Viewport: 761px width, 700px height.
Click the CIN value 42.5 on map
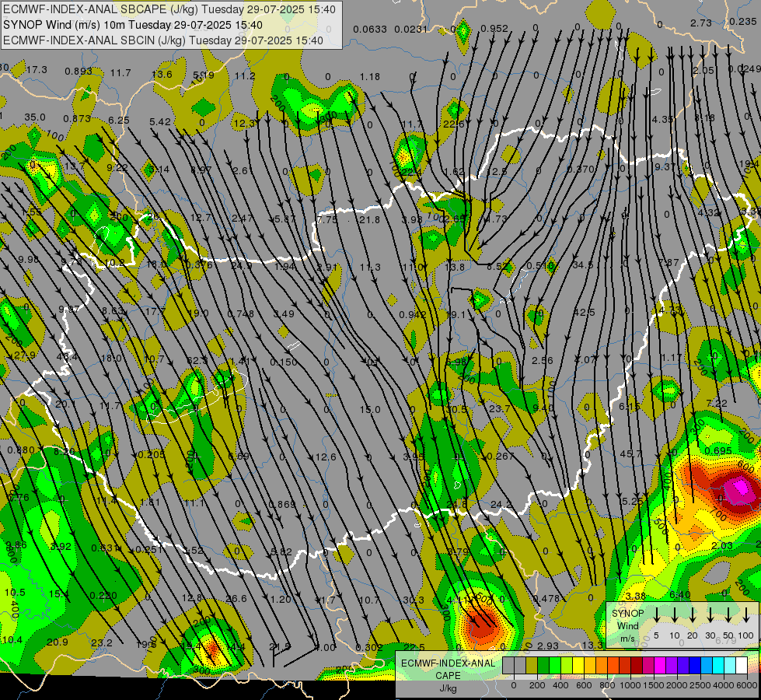pos(584,313)
